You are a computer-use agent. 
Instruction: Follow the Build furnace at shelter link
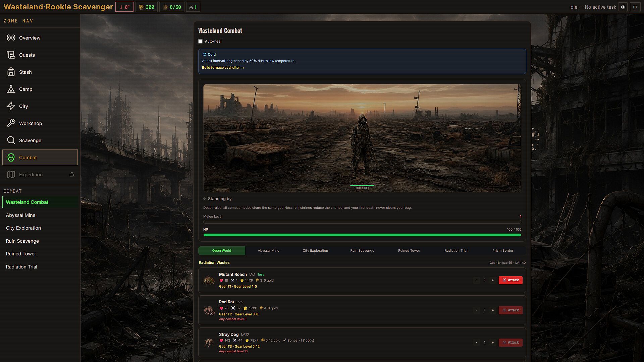(x=223, y=68)
